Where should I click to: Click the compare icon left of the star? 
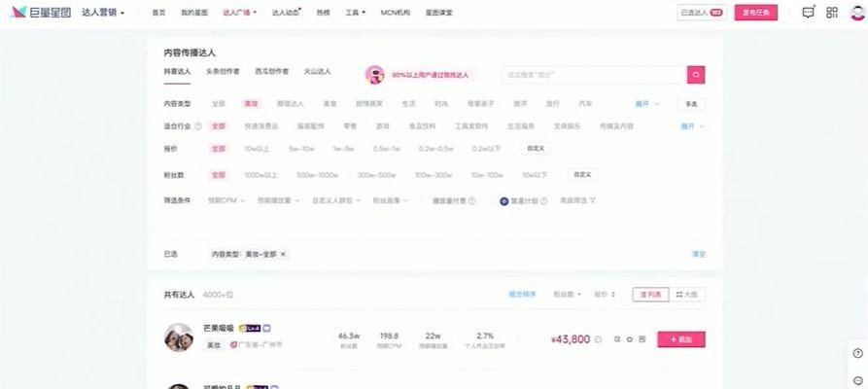click(617, 339)
